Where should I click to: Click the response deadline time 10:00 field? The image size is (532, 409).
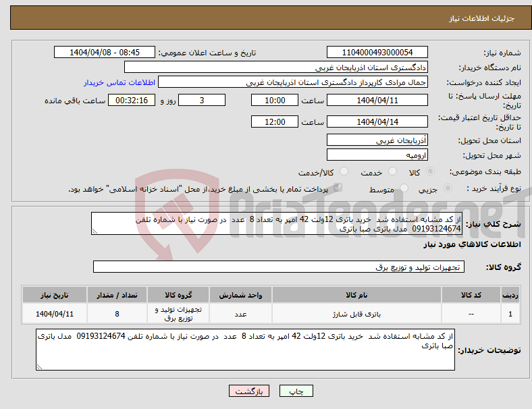point(275,100)
